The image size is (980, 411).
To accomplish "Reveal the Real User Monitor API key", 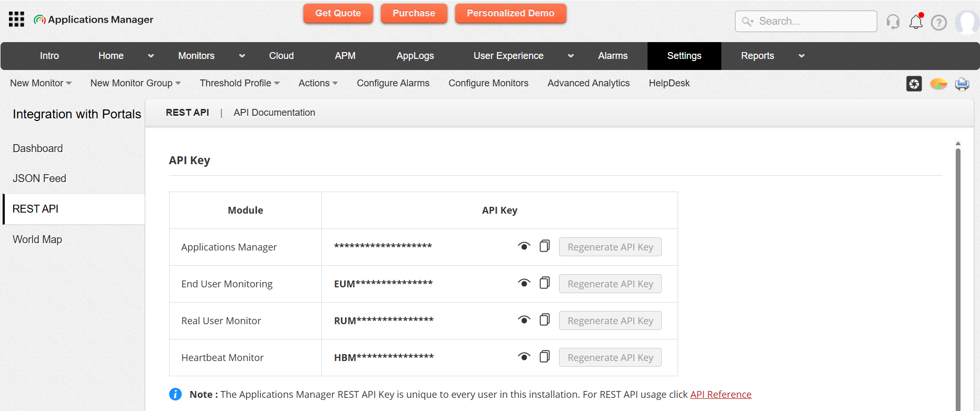I will click(x=524, y=320).
